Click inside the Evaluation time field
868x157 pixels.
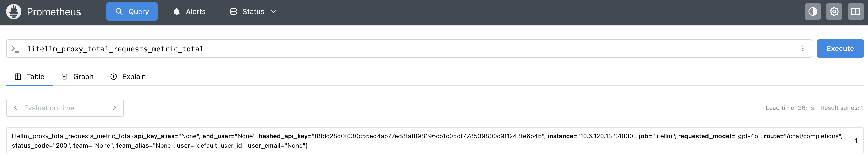click(x=64, y=108)
